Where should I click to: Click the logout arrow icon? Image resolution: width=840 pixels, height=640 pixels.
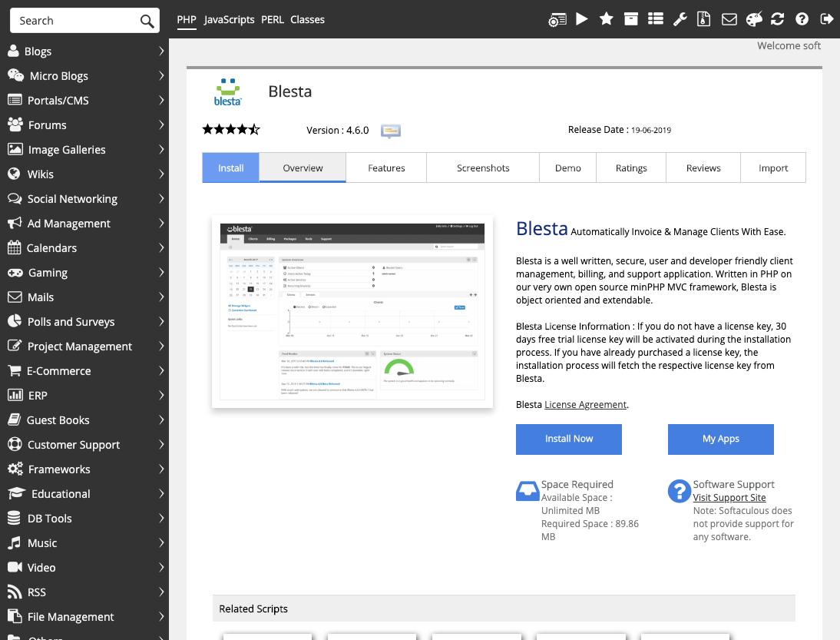(827, 19)
